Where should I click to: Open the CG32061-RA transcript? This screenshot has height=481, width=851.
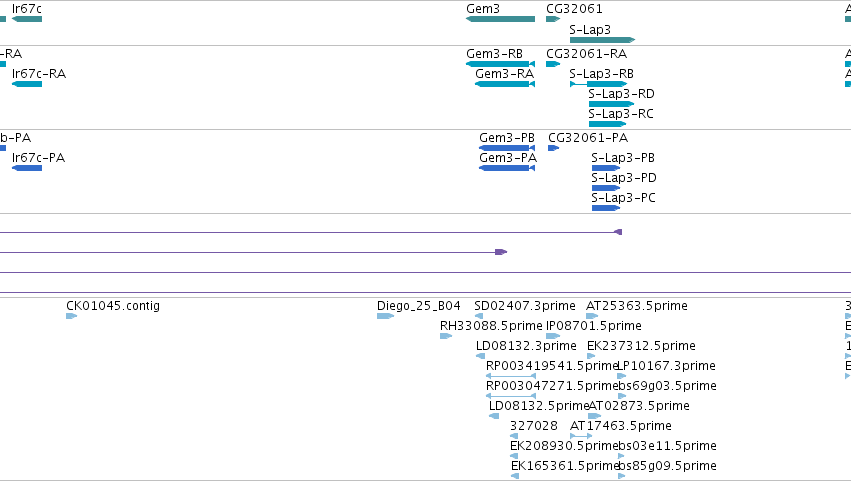coord(553,64)
